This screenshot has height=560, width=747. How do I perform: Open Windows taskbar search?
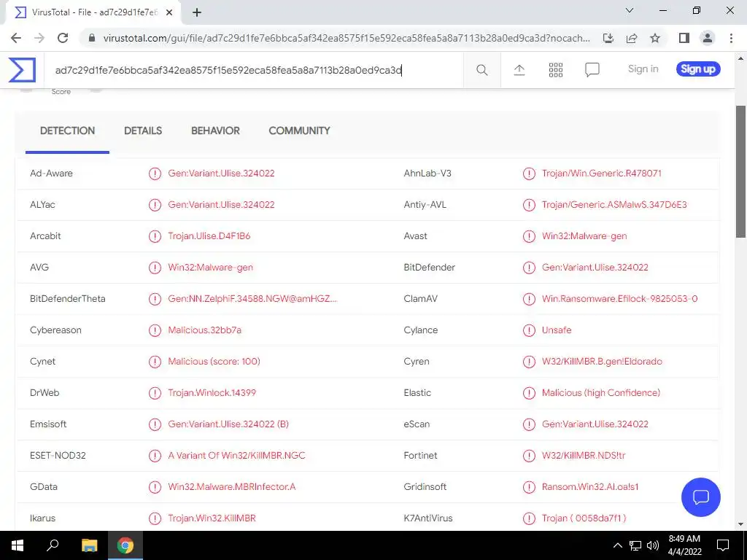(53, 545)
